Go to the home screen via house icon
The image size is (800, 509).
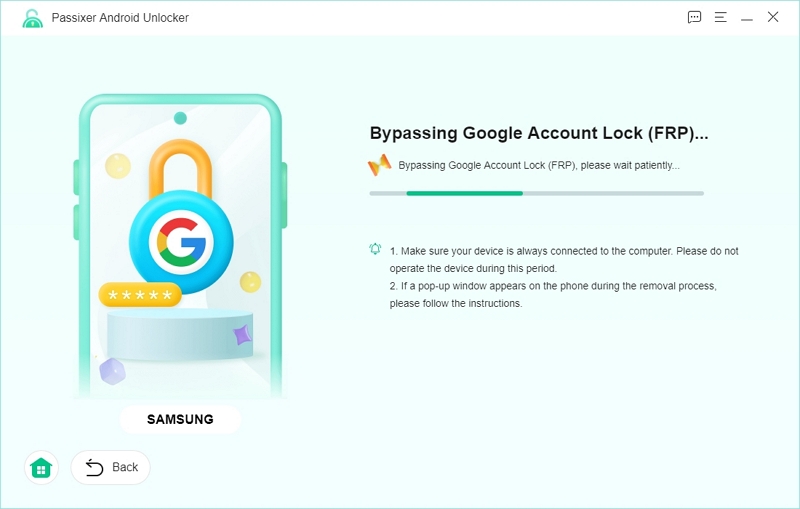click(41, 467)
